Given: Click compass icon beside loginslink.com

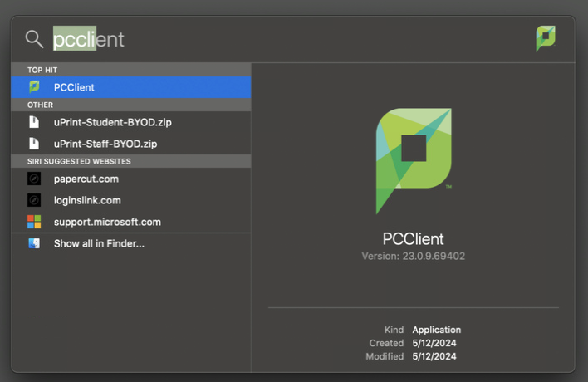Looking at the screenshot, I should click(34, 200).
